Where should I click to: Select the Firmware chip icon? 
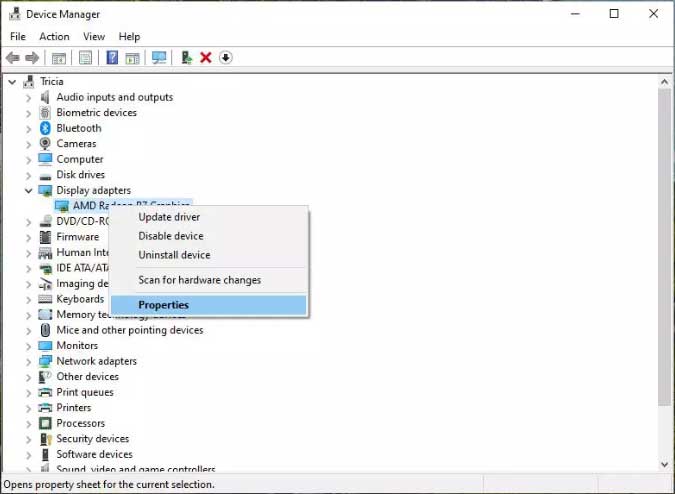coord(45,237)
